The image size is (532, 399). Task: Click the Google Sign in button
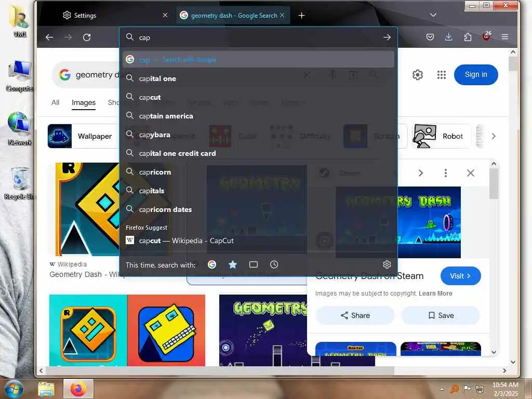click(476, 75)
